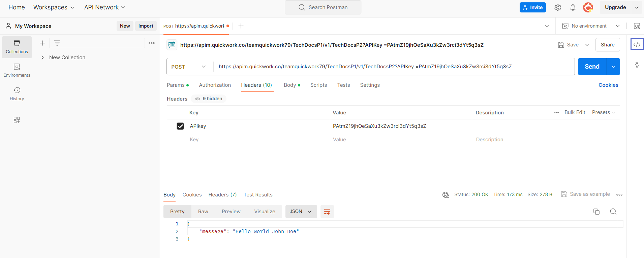
Task: Open a new request tab with plus
Action: [241, 26]
